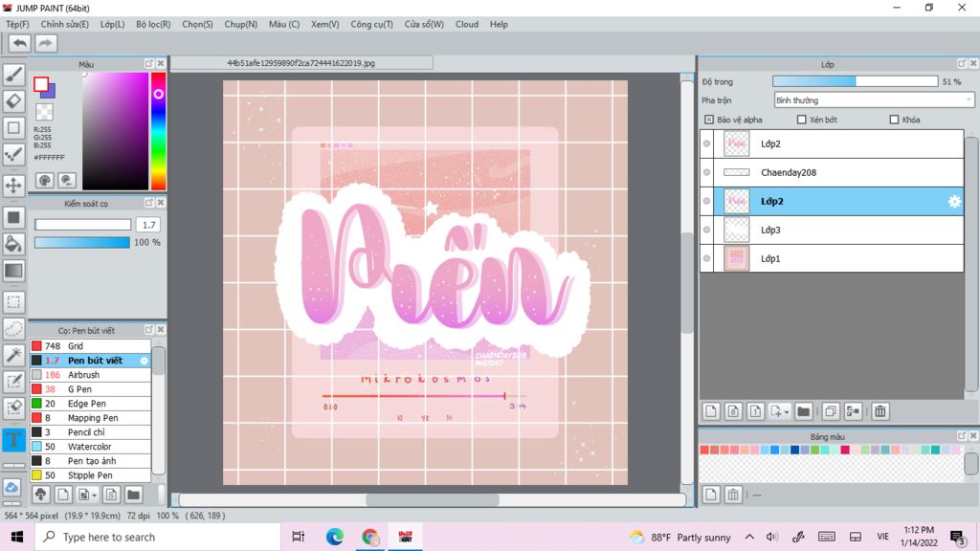Click the color palette icon in Màu panel
This screenshot has height=551, width=980.
(44, 181)
